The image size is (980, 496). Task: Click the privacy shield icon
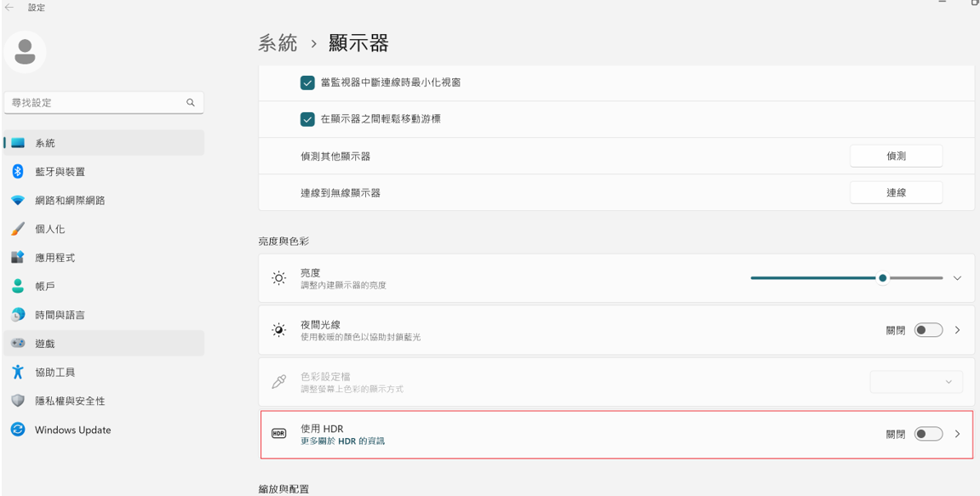pyautogui.click(x=18, y=401)
